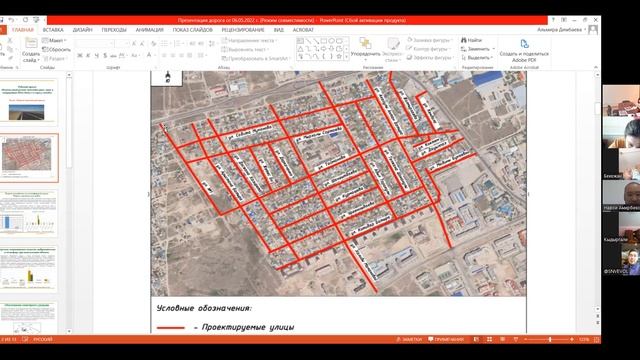The height and width of the screenshot is (360, 640).
Task: Start slide show from status bar icon
Action: coord(516,339)
